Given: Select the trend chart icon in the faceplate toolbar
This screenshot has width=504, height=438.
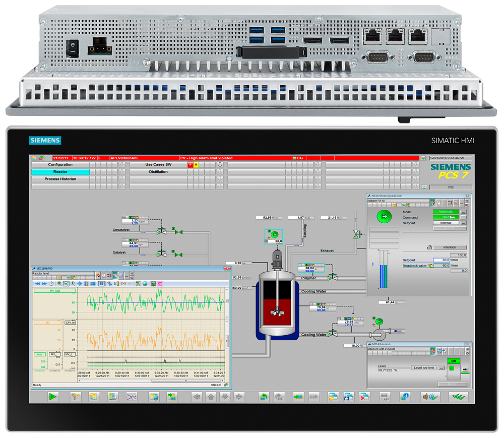Looking at the screenshot, I should click(x=456, y=202).
